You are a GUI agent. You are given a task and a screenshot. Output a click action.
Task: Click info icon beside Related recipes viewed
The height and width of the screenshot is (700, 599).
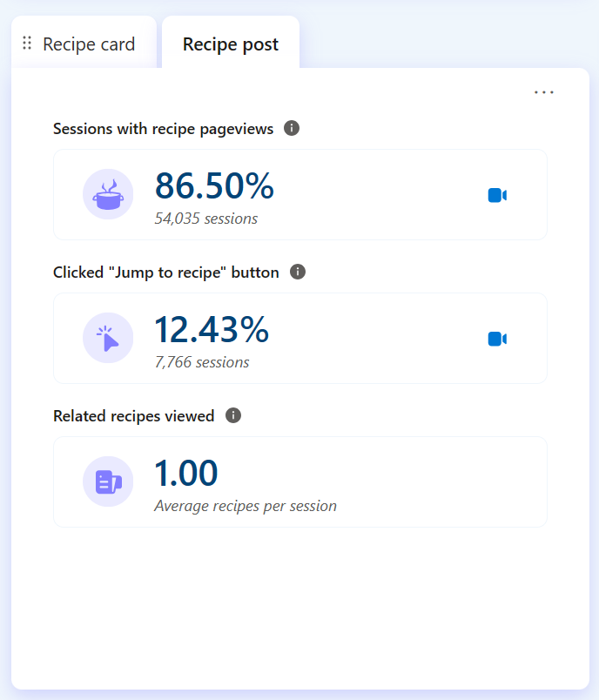point(233,415)
